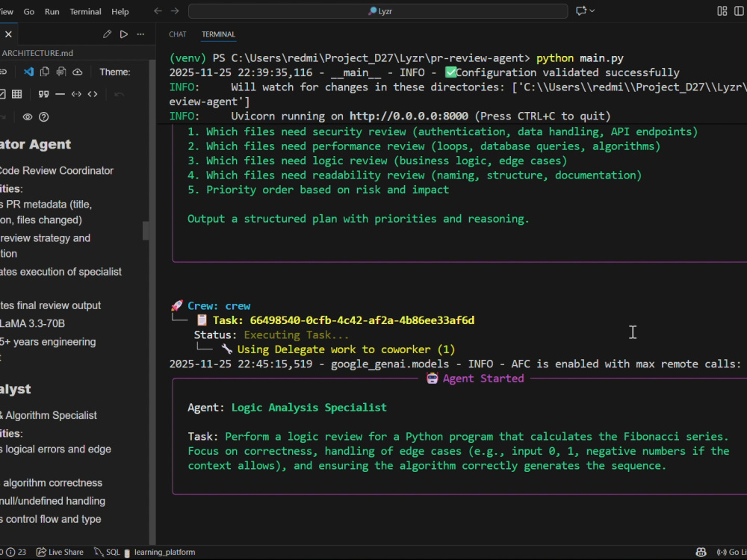747x560 pixels.
Task: Click the http://0.0.0.0:8000 Uvicorn URL
Action: pos(409,116)
